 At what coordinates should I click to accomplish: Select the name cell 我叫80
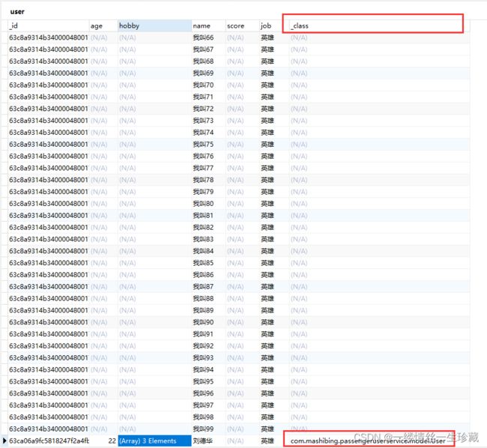(208, 203)
